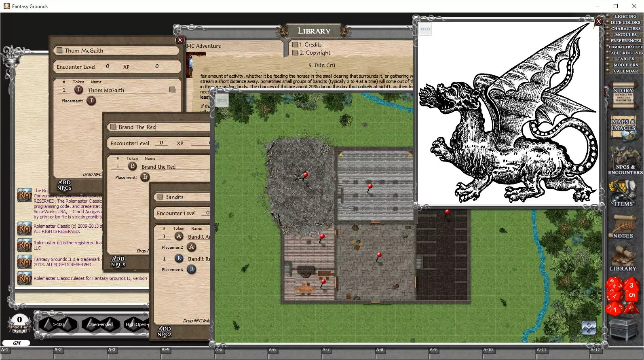Open Modifiers menu item
644x360 pixels.
pos(625,65)
